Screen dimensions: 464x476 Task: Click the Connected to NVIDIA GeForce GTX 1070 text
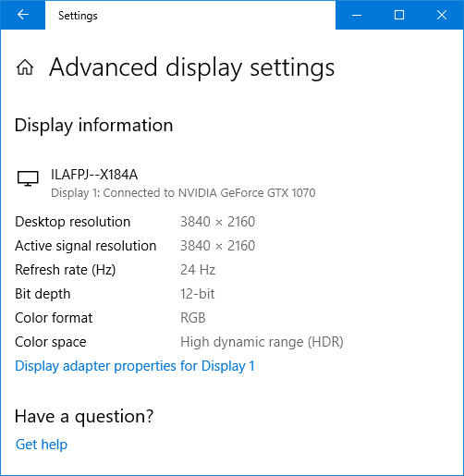(x=209, y=193)
